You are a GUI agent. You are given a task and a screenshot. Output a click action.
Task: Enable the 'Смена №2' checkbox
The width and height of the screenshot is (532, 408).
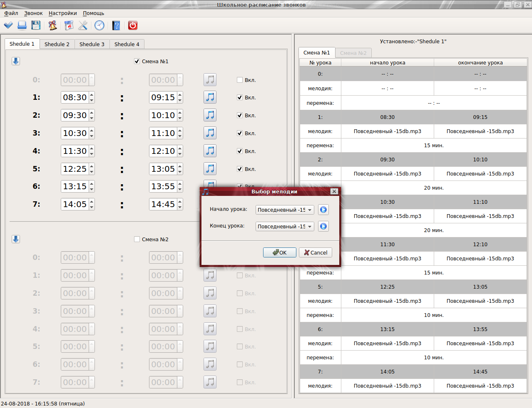(x=137, y=239)
